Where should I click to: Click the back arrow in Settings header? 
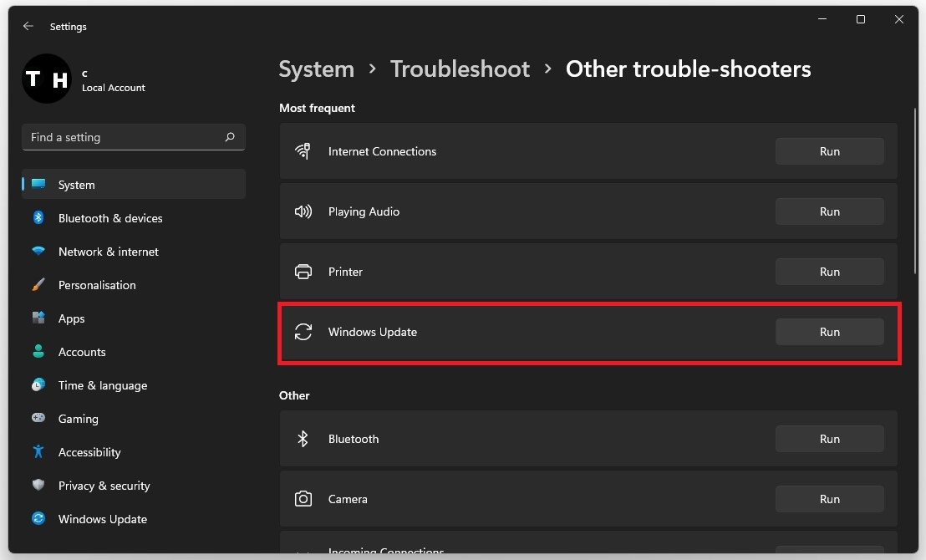(x=28, y=26)
